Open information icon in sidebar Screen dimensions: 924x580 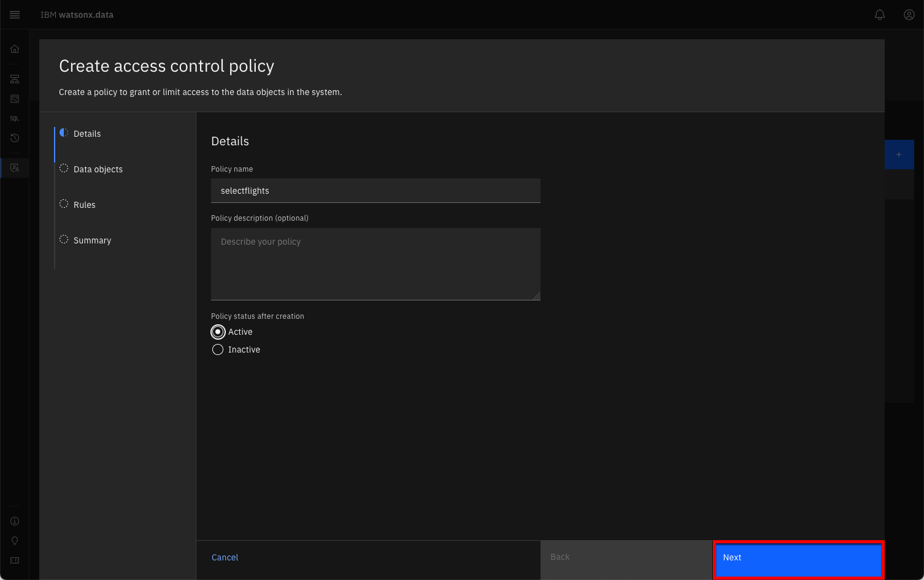[x=15, y=521]
